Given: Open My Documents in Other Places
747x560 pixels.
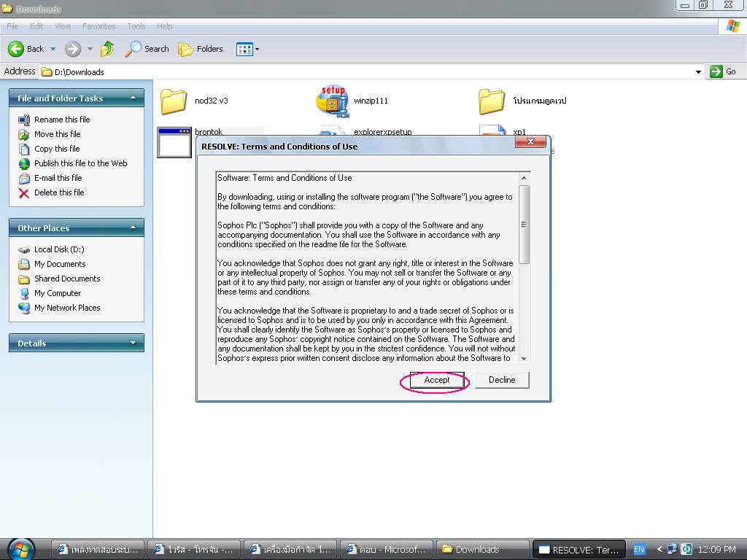Looking at the screenshot, I should pos(60,264).
